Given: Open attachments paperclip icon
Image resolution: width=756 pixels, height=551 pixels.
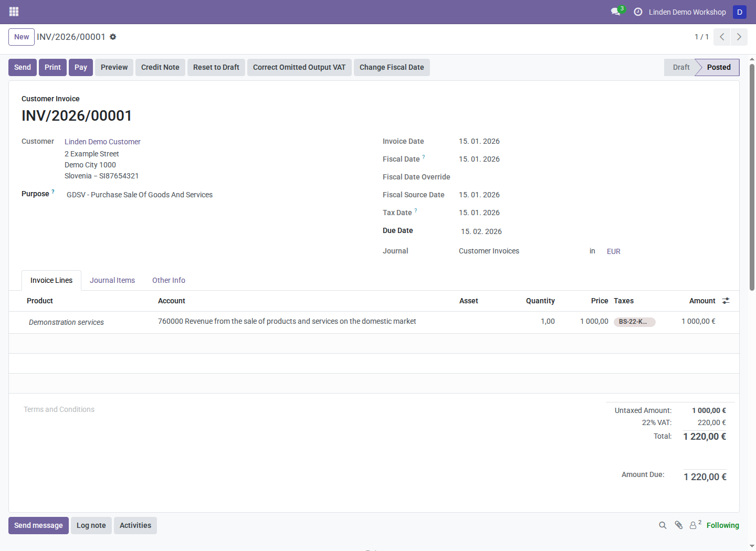Looking at the screenshot, I should pos(678,525).
